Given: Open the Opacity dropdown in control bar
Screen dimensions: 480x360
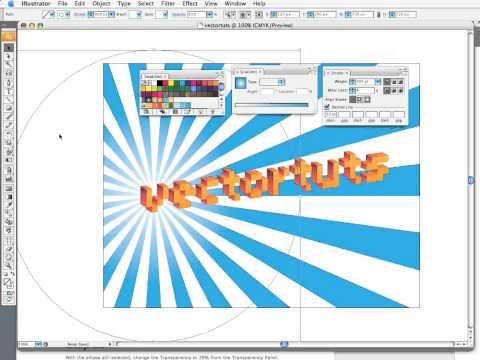Looking at the screenshot, I should click(x=210, y=15).
